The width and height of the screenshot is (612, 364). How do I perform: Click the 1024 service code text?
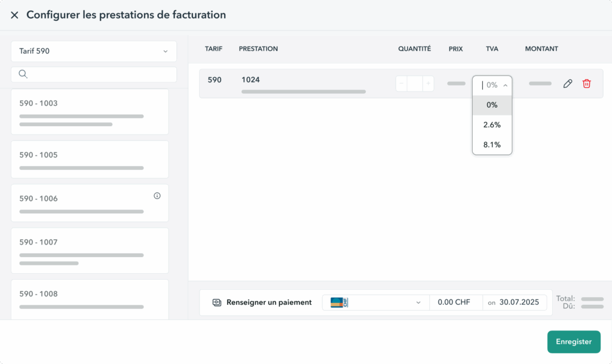click(x=250, y=79)
